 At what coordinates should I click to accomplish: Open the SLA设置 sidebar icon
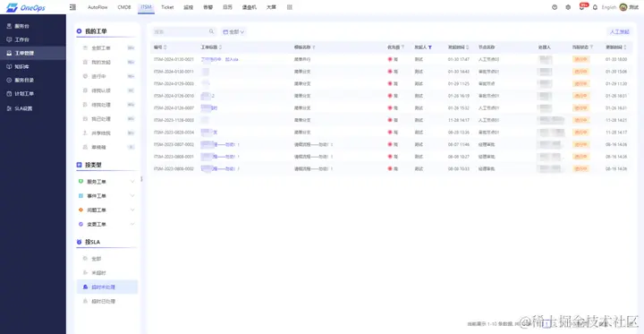point(9,108)
